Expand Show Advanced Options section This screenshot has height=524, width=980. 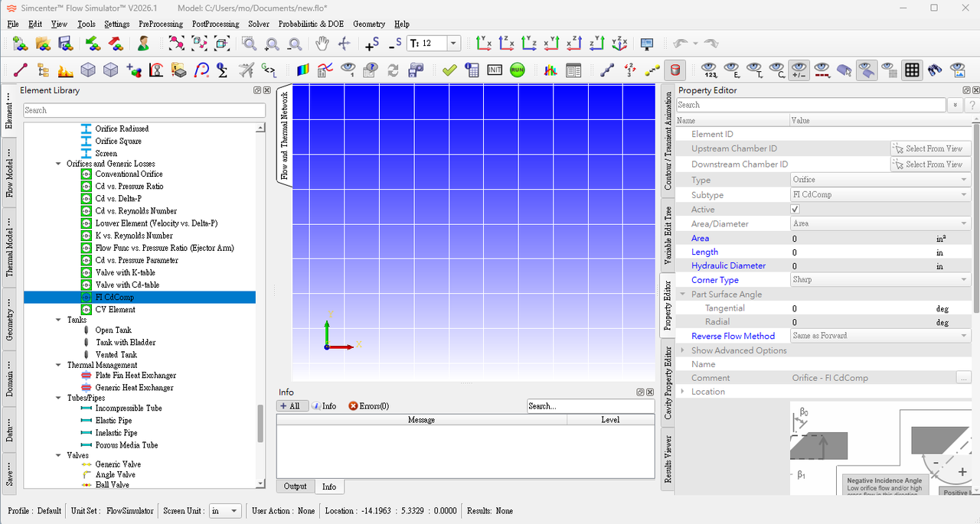pyautogui.click(x=739, y=350)
